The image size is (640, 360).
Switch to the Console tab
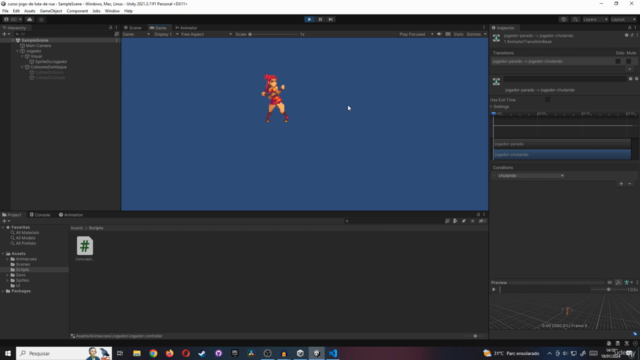(x=40, y=215)
